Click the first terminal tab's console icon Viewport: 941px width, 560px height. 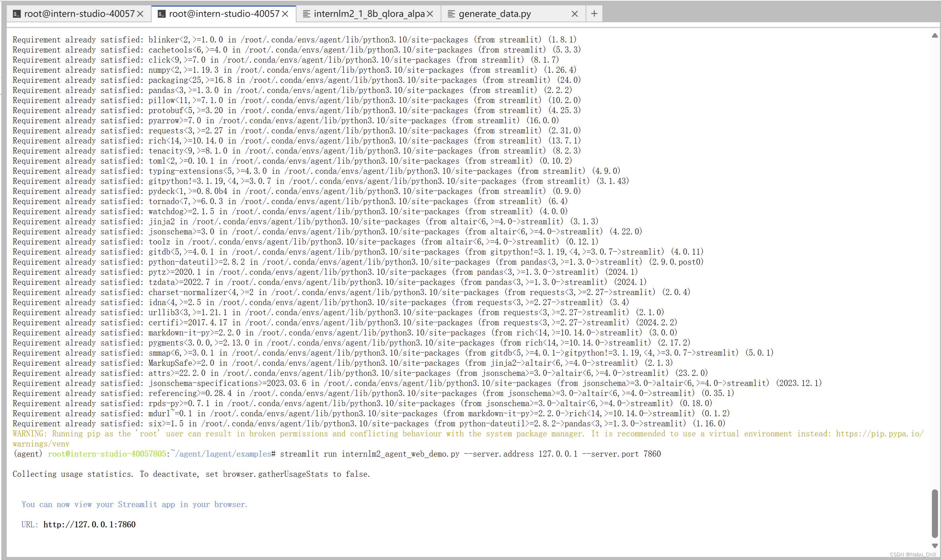point(17,14)
